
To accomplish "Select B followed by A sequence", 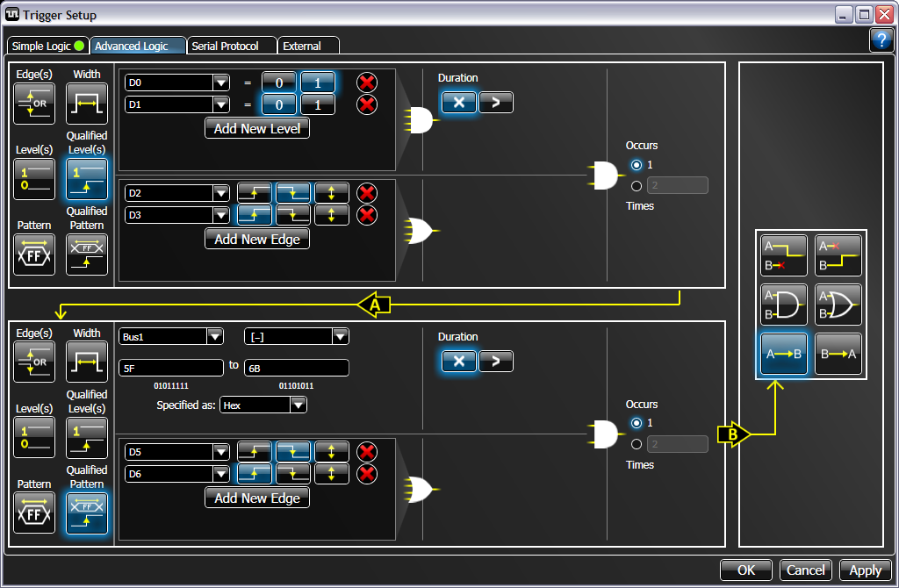I will [838, 355].
